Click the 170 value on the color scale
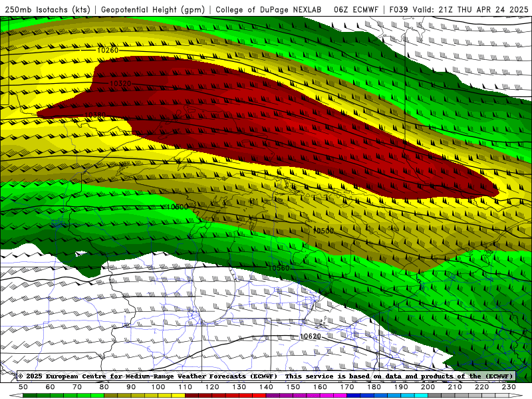This screenshot has height=399, width=532. tap(347, 387)
